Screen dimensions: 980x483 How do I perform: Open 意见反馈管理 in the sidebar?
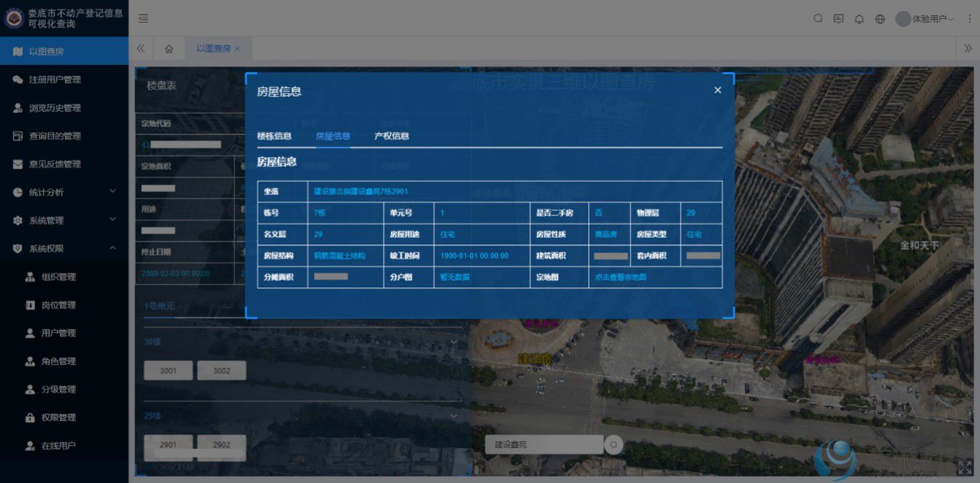pos(64,164)
